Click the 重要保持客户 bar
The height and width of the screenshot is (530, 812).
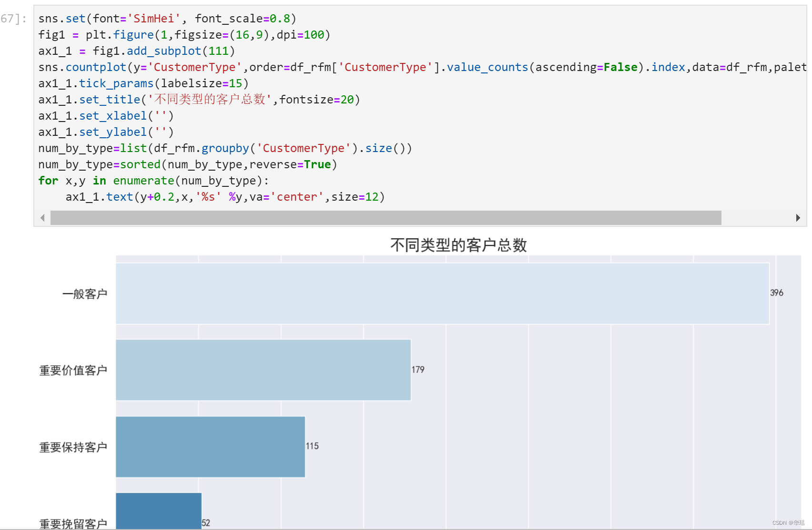pyautogui.click(x=210, y=447)
